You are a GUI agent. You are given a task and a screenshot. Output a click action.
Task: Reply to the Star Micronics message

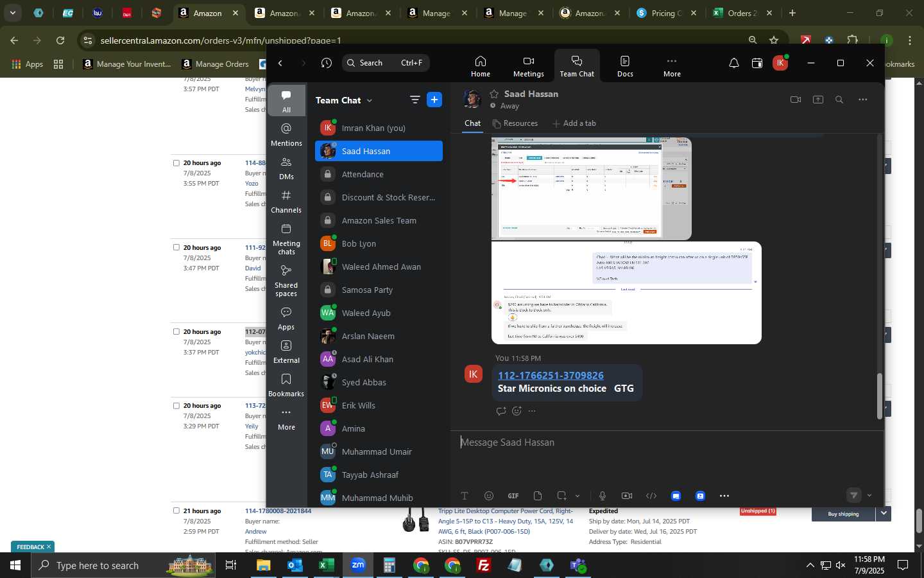tap(501, 411)
